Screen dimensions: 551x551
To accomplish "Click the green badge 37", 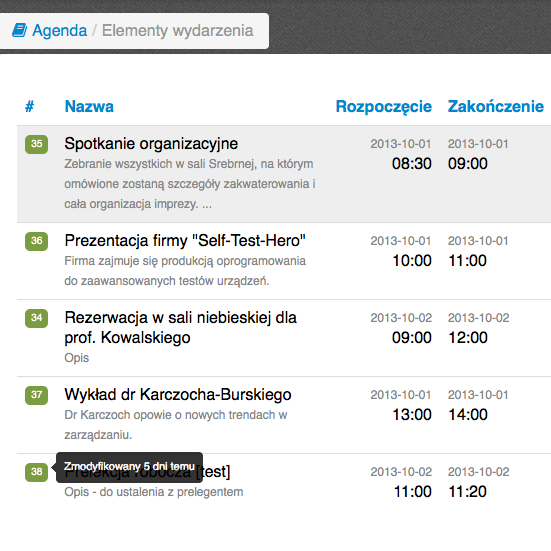I will (x=37, y=395).
